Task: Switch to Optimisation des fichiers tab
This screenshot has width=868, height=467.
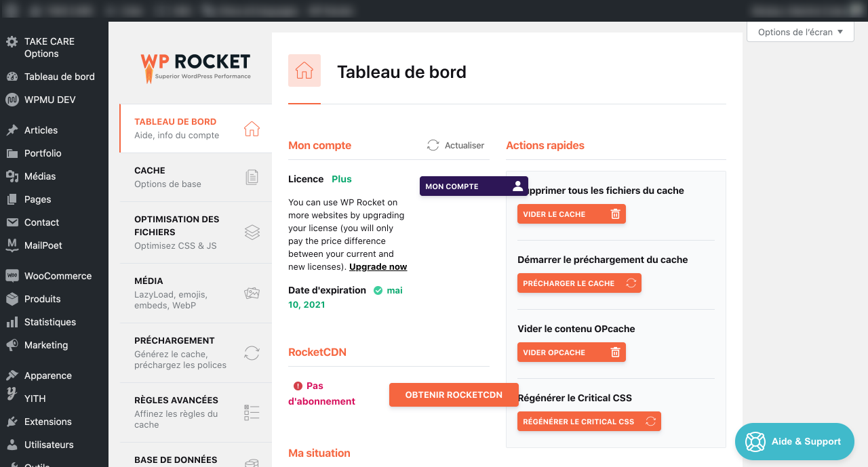Action: pos(195,232)
